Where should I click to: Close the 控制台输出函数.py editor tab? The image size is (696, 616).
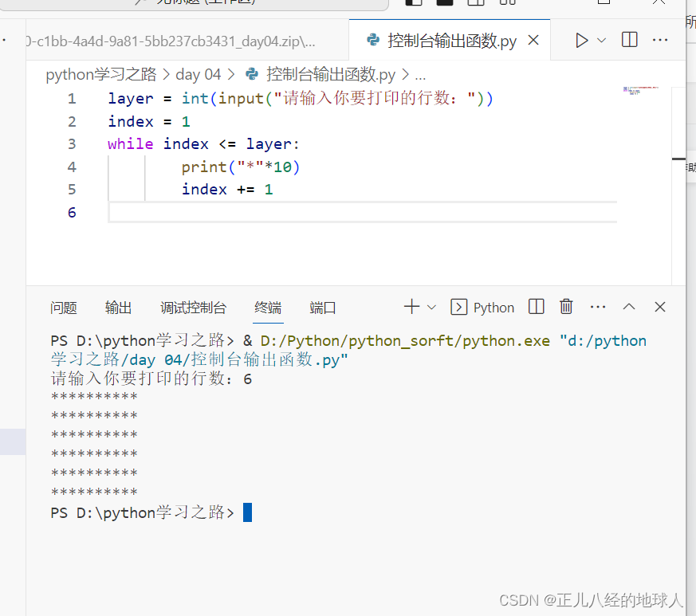click(x=533, y=40)
